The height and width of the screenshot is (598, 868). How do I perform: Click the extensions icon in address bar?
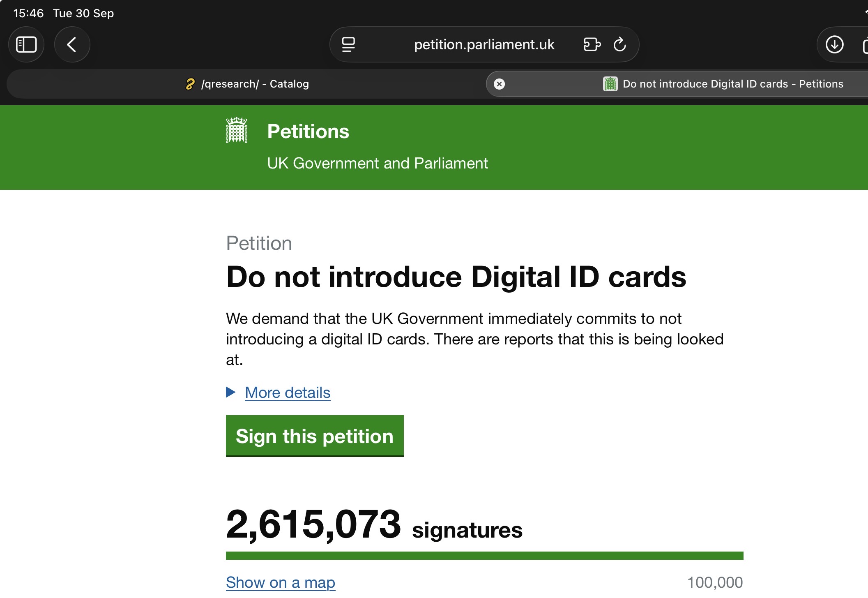pyautogui.click(x=592, y=44)
